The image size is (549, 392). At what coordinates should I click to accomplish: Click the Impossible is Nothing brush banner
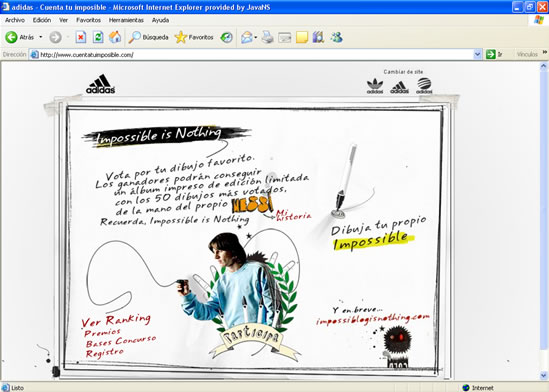click(x=166, y=136)
